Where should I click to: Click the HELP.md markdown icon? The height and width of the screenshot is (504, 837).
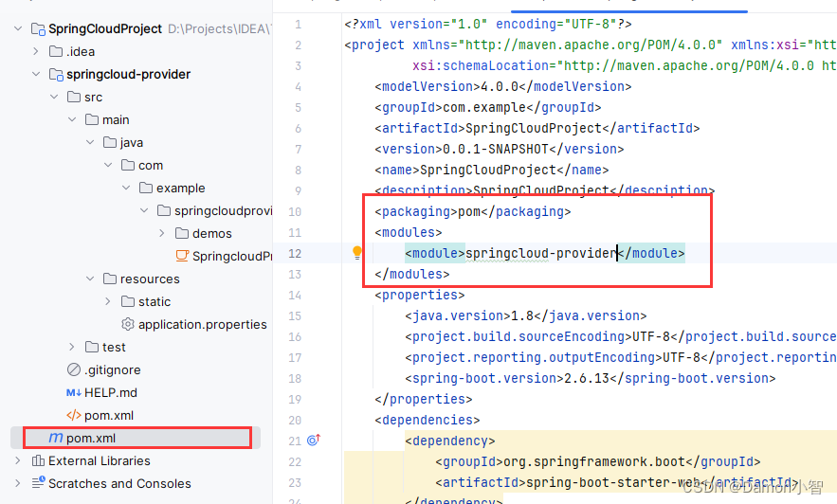coord(74,392)
